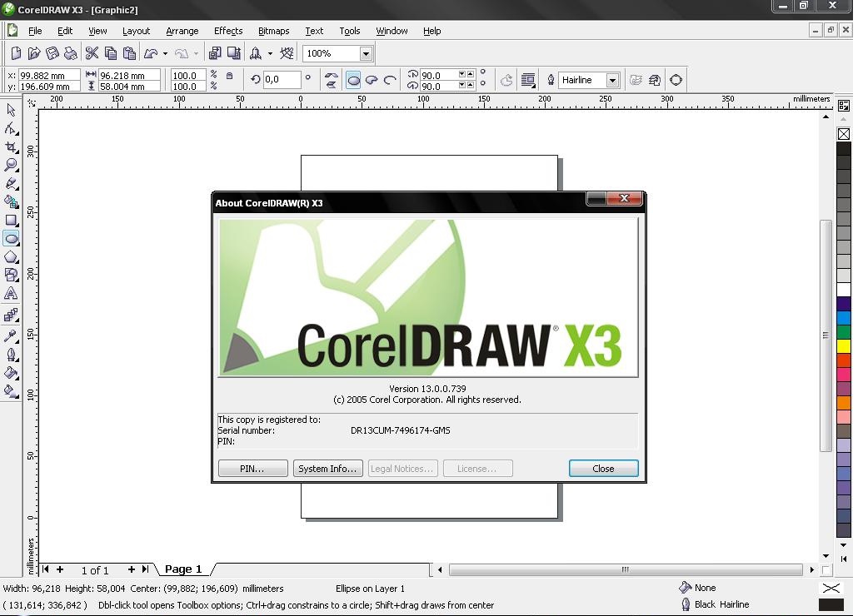Switch ellipse shape to Arc
Image resolution: width=858 pixels, height=616 pixels.
pos(389,80)
